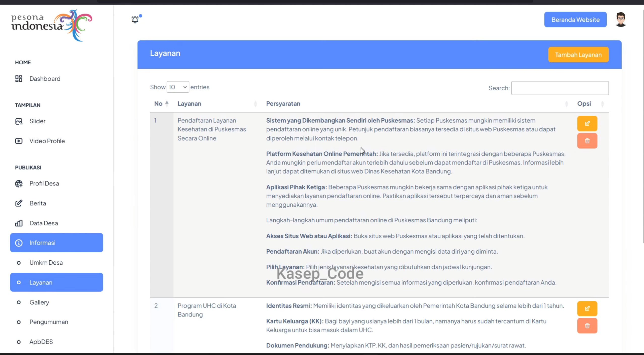
Task: Click the page vertical scrollbar
Action: pos(643,126)
